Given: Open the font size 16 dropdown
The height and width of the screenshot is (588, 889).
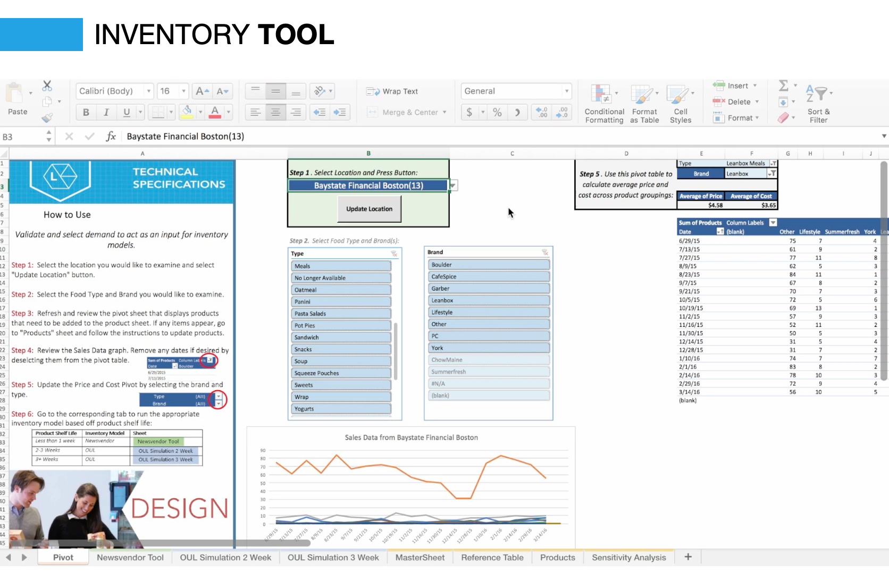Looking at the screenshot, I should pyautogui.click(x=183, y=91).
